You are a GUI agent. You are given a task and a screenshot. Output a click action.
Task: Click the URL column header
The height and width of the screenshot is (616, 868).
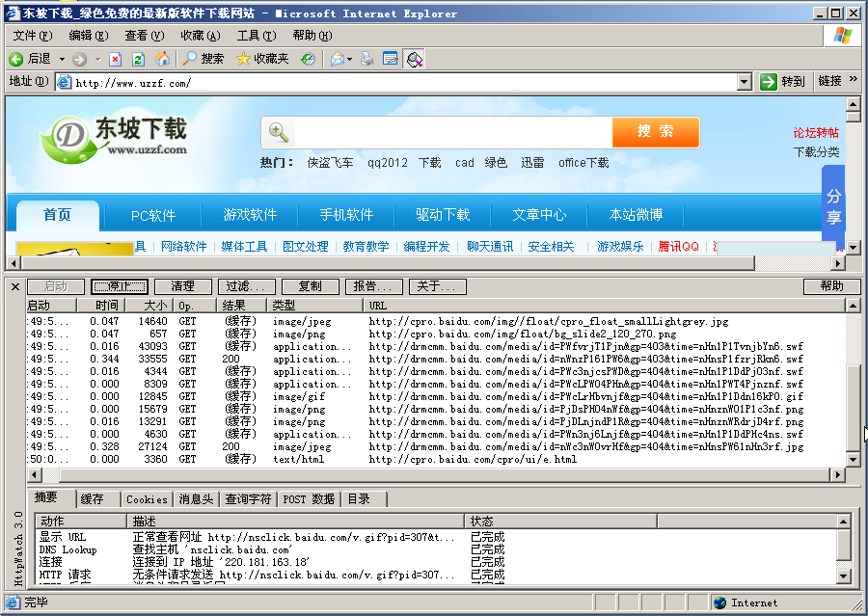(605, 306)
